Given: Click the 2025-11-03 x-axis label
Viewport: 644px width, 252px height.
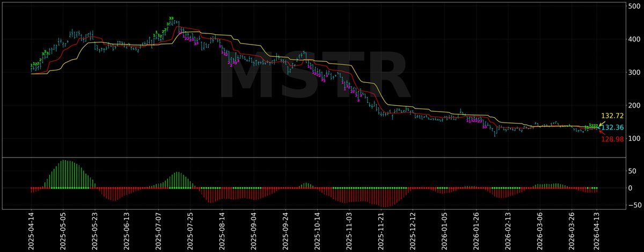Looking at the screenshot, I should click(x=349, y=230).
